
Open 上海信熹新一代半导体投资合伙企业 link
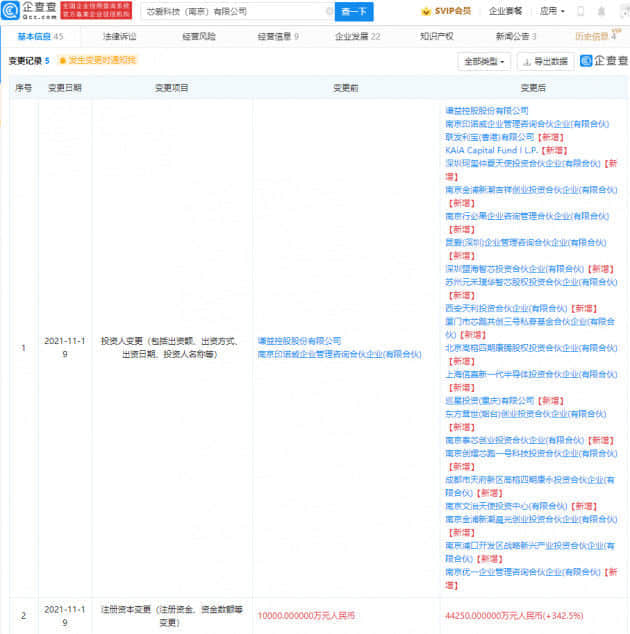[531, 374]
